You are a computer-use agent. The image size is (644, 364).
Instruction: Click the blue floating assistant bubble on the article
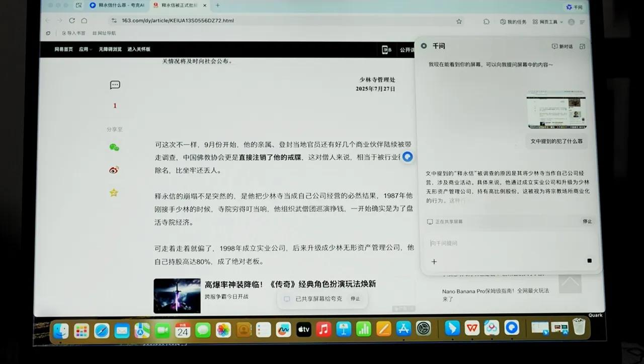pos(408,157)
